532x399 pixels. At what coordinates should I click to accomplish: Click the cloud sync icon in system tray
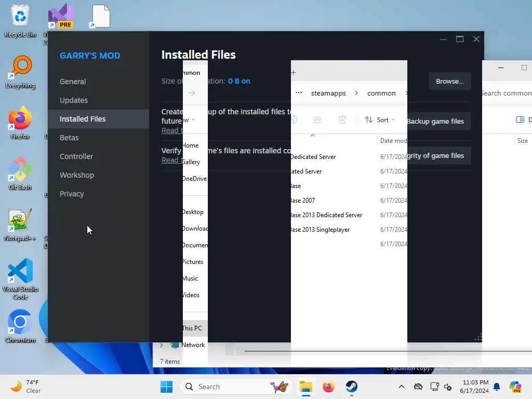click(418, 387)
